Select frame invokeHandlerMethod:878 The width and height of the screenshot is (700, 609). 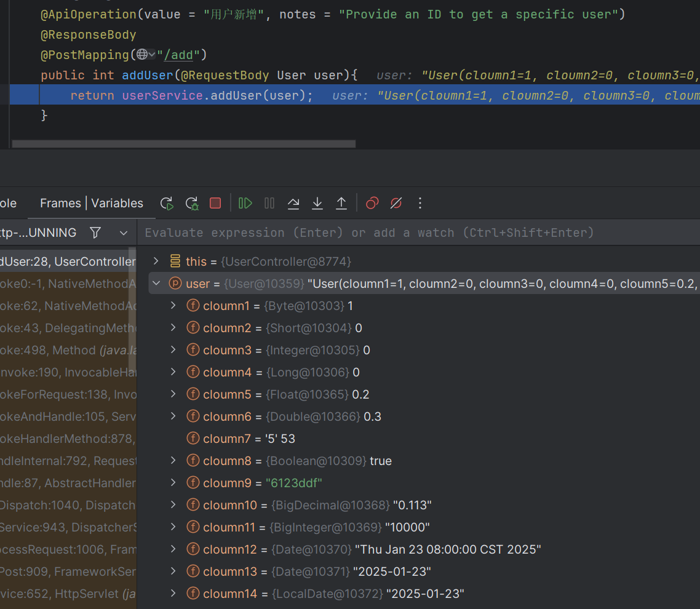click(68, 439)
